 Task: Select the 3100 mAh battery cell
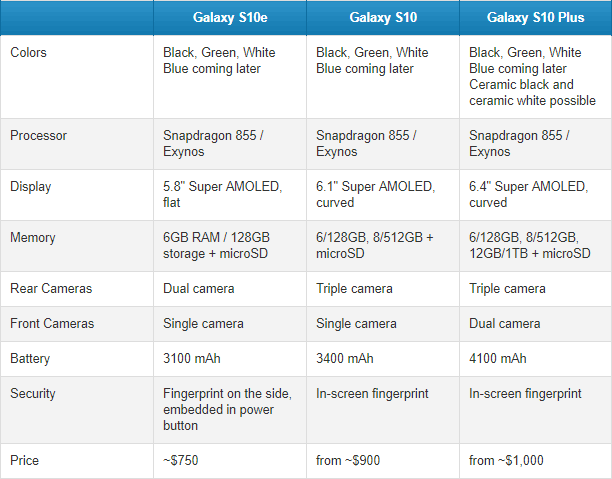pyautogui.click(x=192, y=358)
